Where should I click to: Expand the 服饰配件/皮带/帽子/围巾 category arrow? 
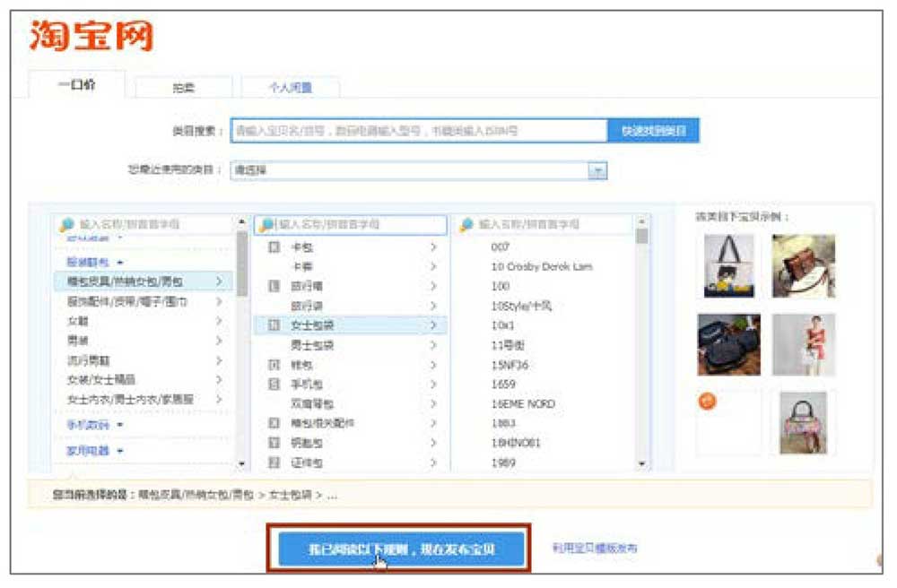click(218, 302)
